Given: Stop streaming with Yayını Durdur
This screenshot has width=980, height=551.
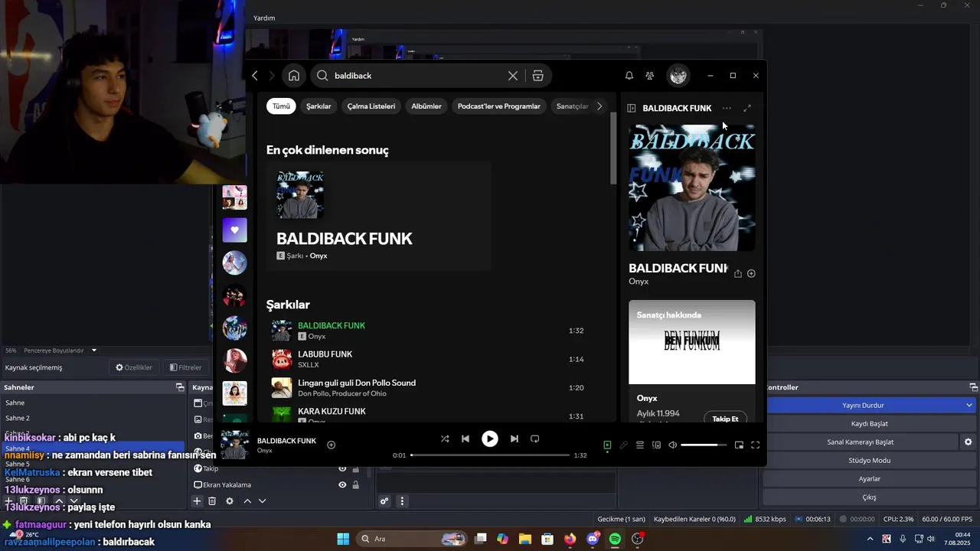Looking at the screenshot, I should 863,405.
